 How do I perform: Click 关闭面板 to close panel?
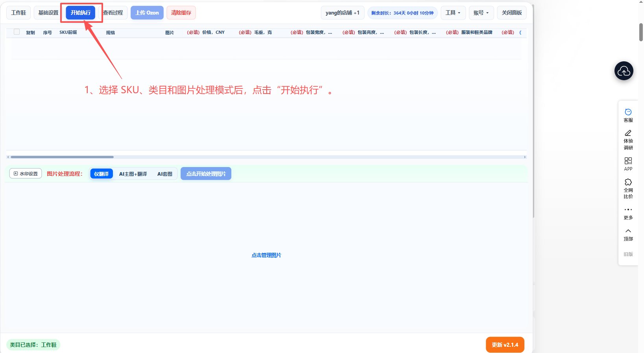(x=512, y=13)
